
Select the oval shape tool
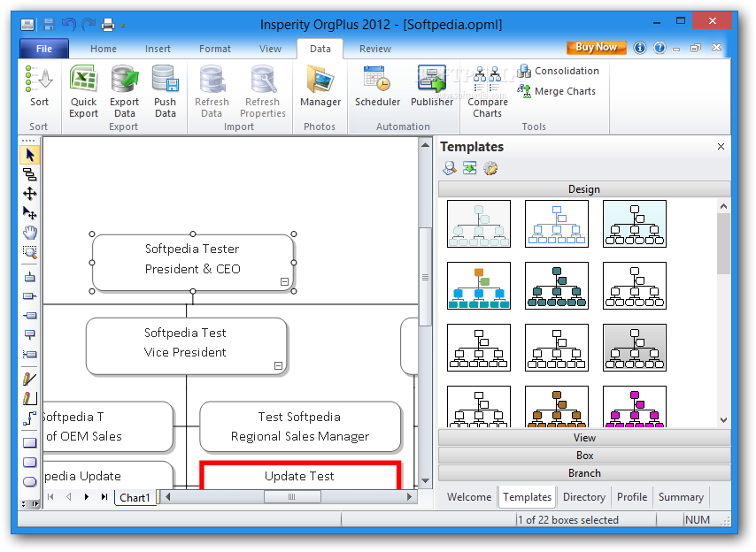pyautogui.click(x=30, y=482)
